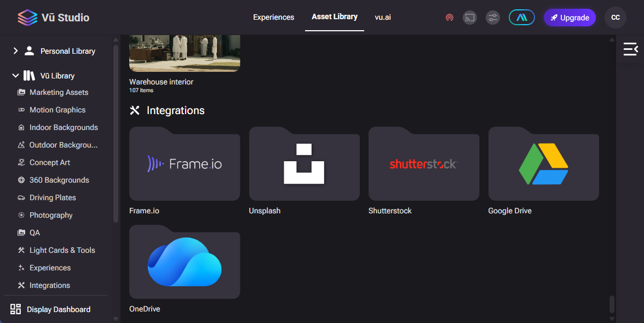
Task: Collapse the Vū Library chevron
Action: pos(15,76)
